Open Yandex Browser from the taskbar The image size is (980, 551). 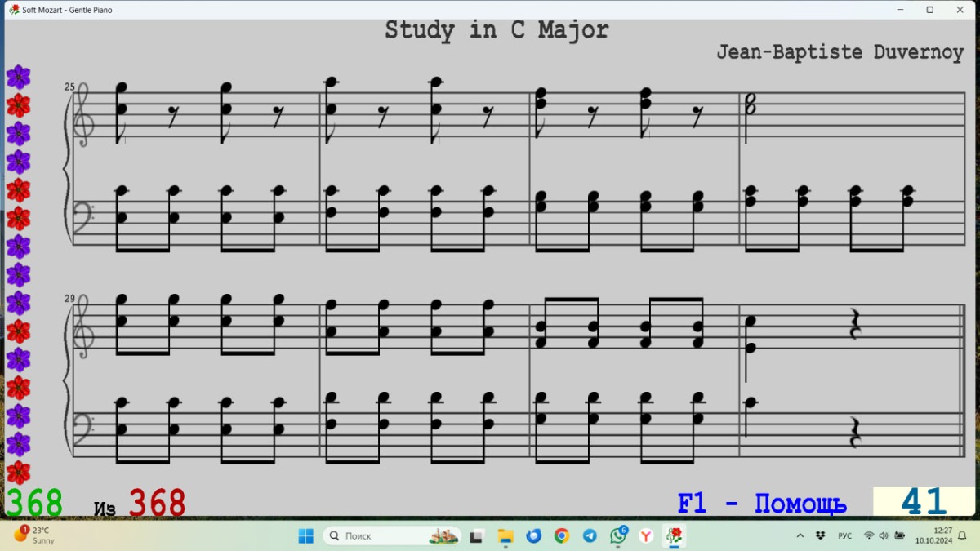tap(646, 536)
